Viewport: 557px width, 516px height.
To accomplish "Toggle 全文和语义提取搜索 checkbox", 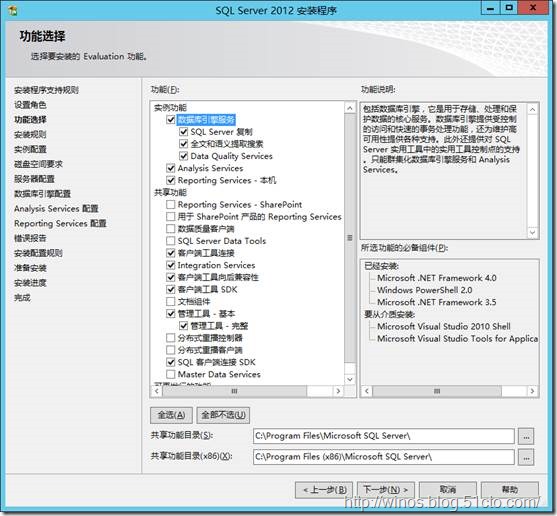I will point(183,144).
